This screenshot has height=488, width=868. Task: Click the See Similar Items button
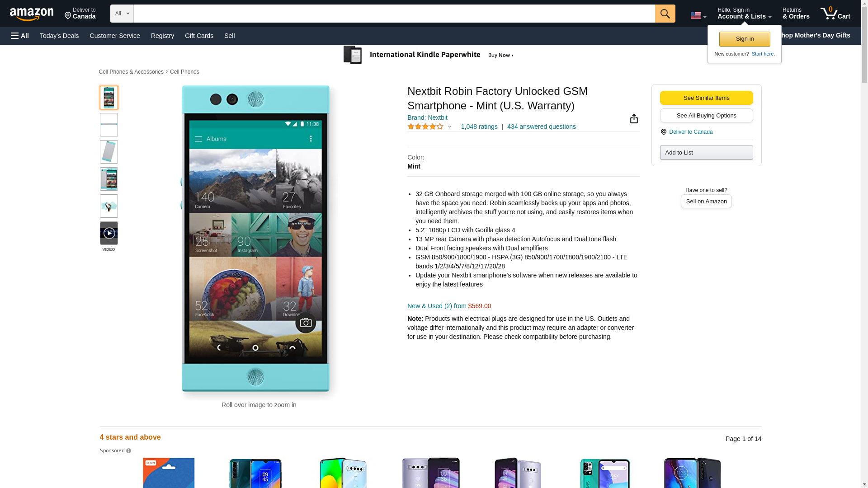706,98
